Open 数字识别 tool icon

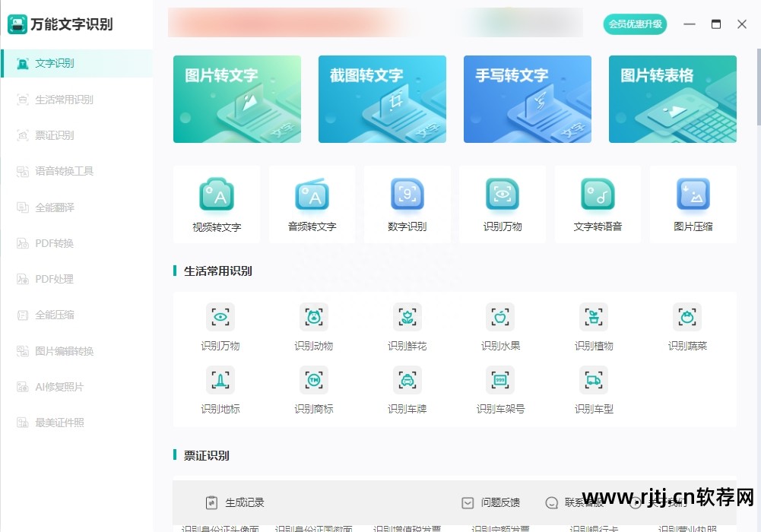coord(407,195)
